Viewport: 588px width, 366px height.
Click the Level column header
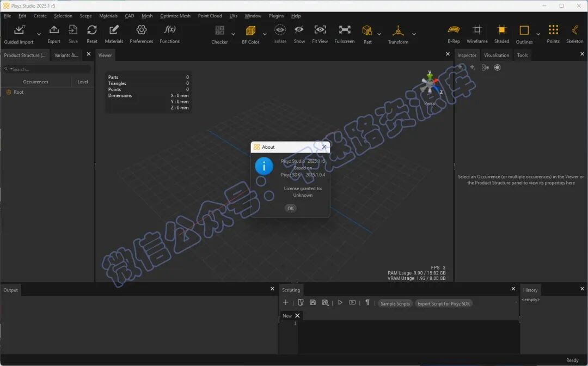point(83,82)
